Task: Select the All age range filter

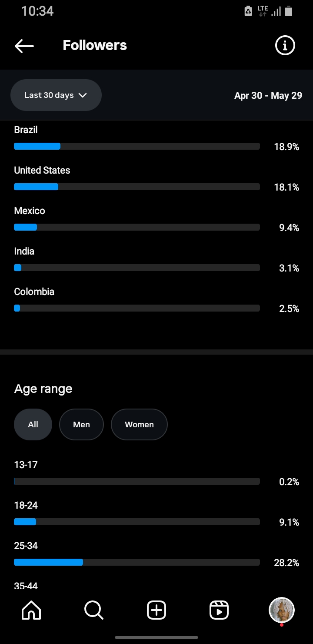Action: click(x=33, y=425)
